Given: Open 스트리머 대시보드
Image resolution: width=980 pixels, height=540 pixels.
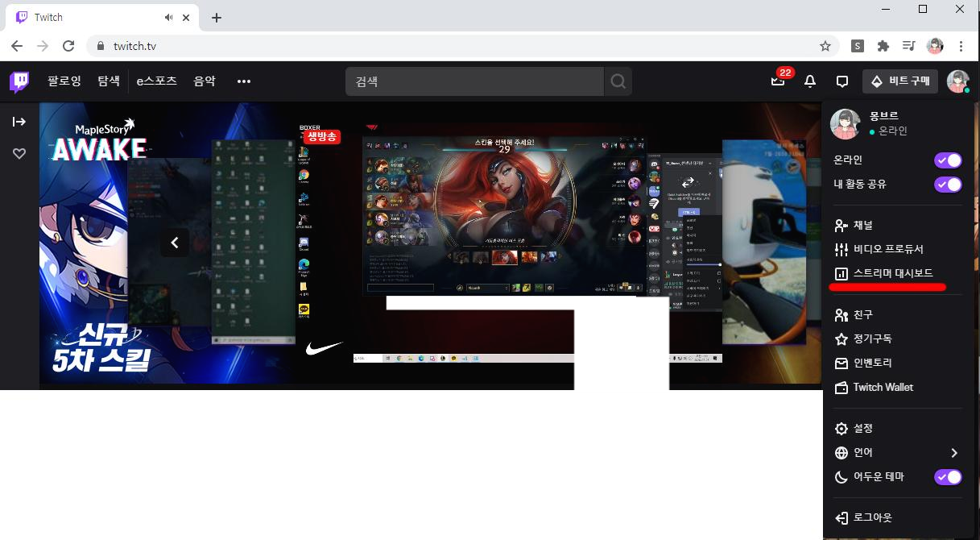Looking at the screenshot, I should point(897,274).
